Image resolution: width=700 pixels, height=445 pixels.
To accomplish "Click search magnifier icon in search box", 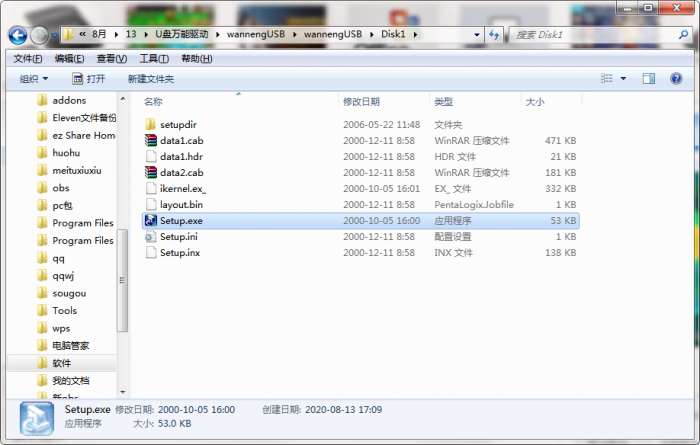I will tap(683, 35).
